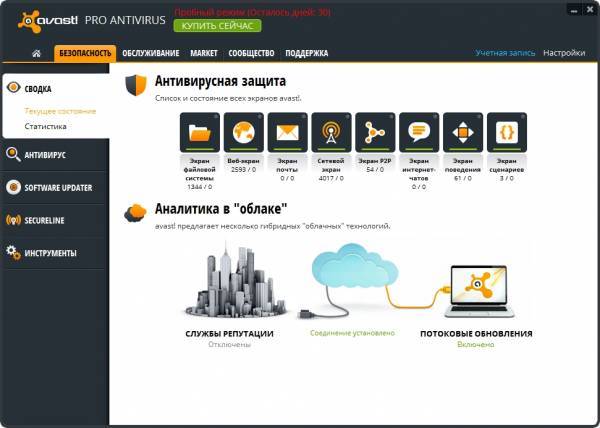Screen dimensions: 600x428
Task: Click the gears icon beside ИНСТРУМЕНТЫ
Action: point(13,253)
